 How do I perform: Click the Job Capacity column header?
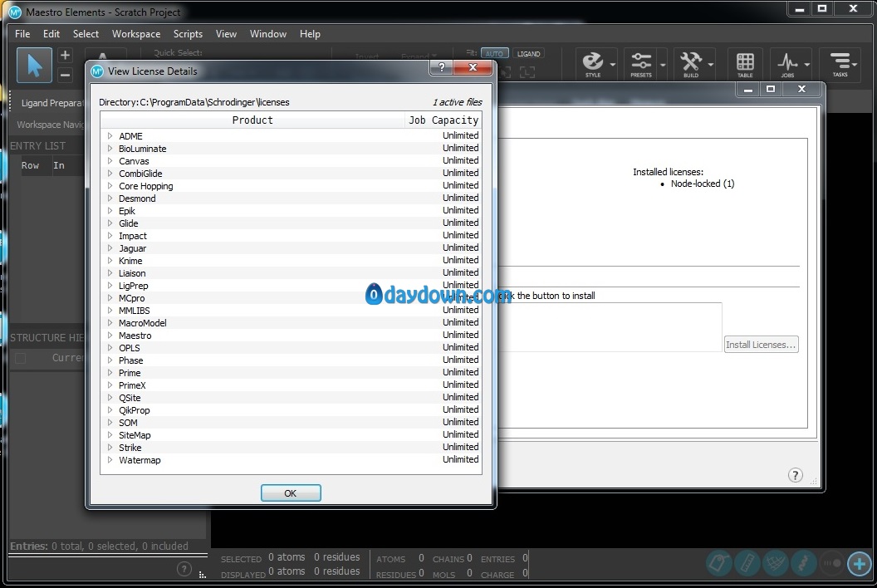pos(443,120)
